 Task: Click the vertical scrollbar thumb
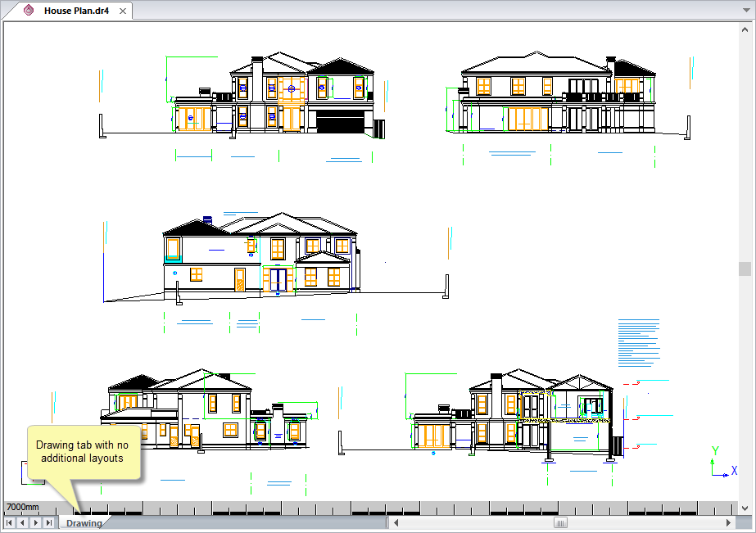tap(745, 270)
